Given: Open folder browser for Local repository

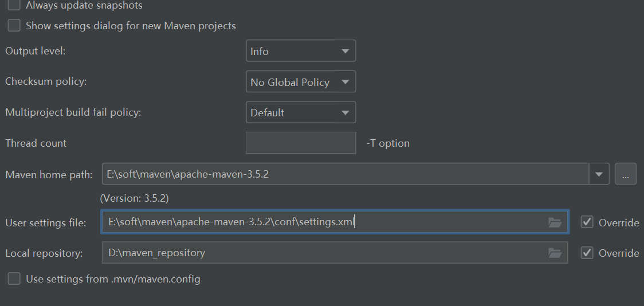Looking at the screenshot, I should coord(555,253).
